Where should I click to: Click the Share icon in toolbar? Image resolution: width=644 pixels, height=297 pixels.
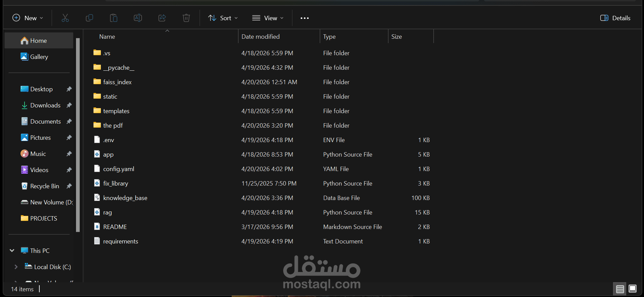tap(162, 18)
